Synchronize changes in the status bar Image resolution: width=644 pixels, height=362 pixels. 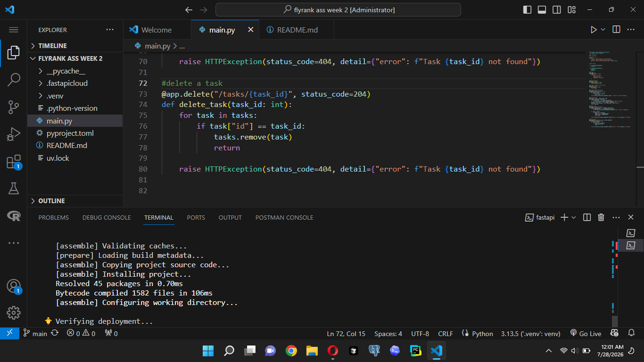(x=54, y=334)
